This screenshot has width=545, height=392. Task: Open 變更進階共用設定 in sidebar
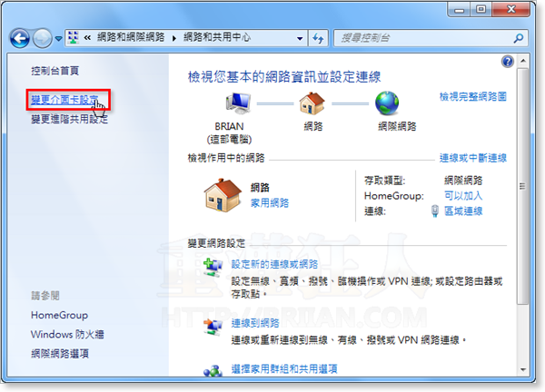tap(70, 120)
